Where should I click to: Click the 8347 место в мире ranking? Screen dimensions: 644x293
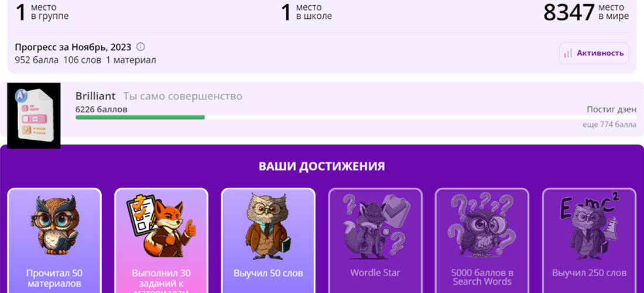[x=586, y=12]
